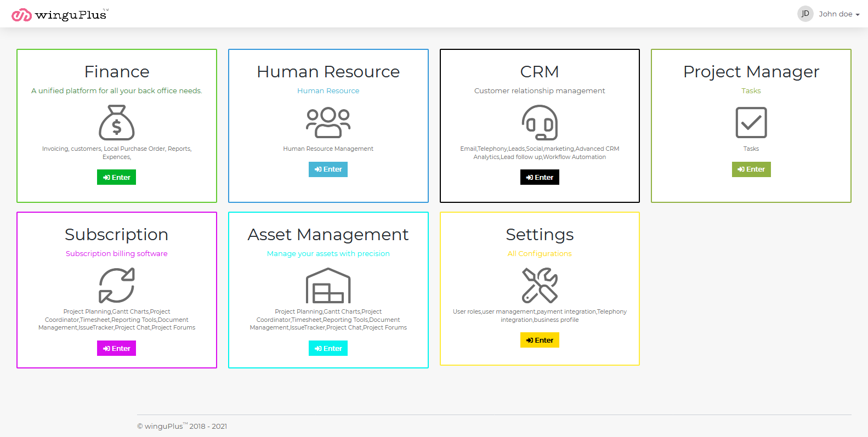The height and width of the screenshot is (437, 868).
Task: Click the CRM headset icon
Action: 540,122
